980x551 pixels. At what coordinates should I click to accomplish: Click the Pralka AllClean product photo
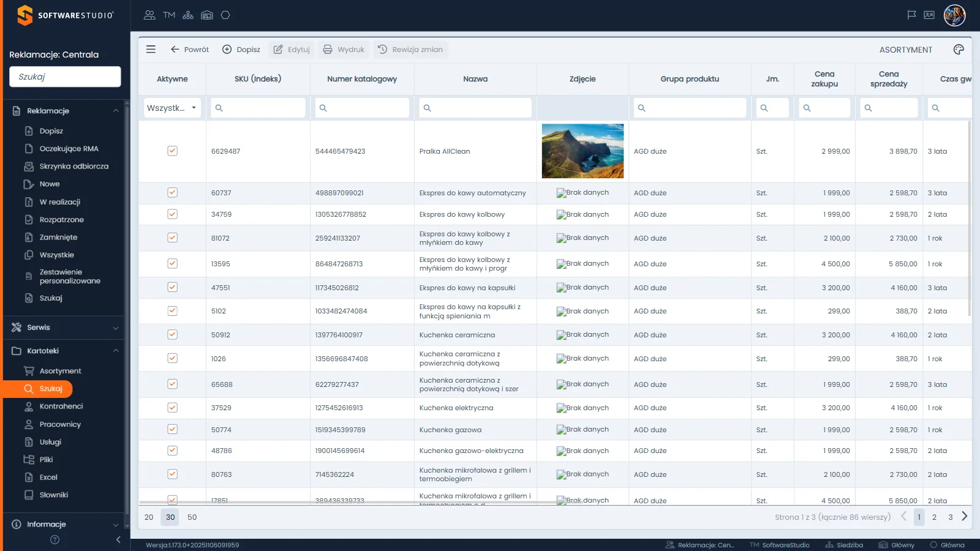coord(583,151)
